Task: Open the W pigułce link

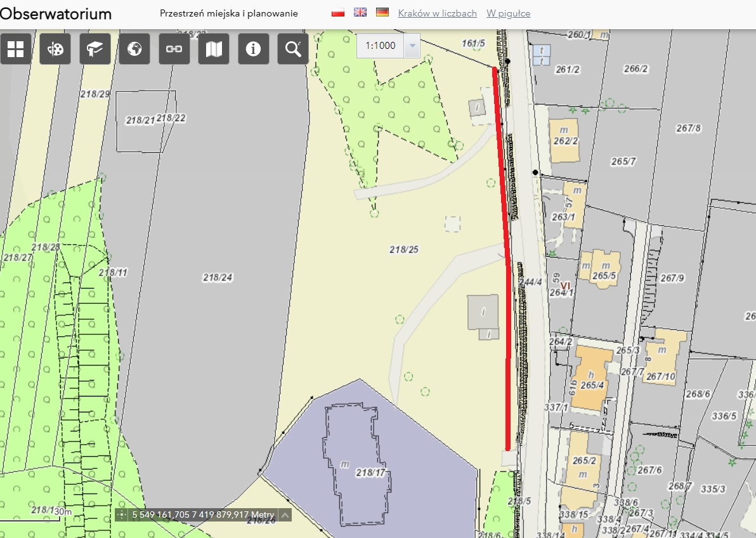Action: pos(508,13)
